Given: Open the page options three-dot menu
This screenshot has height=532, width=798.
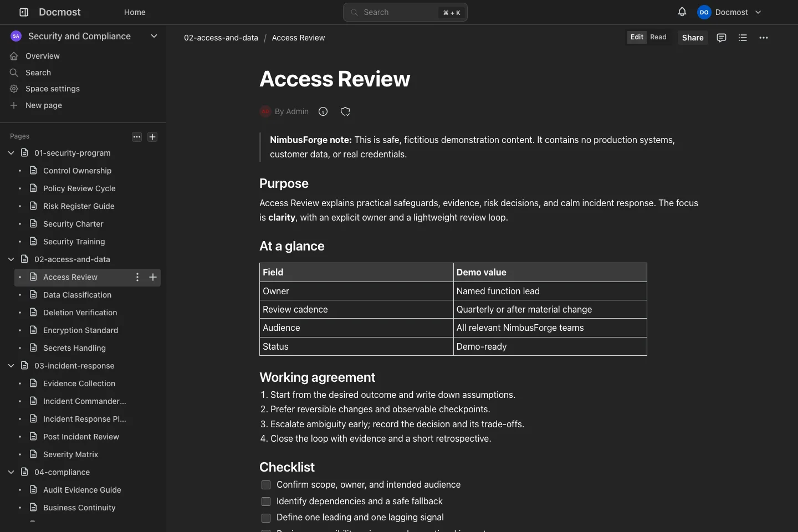Looking at the screenshot, I should (x=764, y=38).
